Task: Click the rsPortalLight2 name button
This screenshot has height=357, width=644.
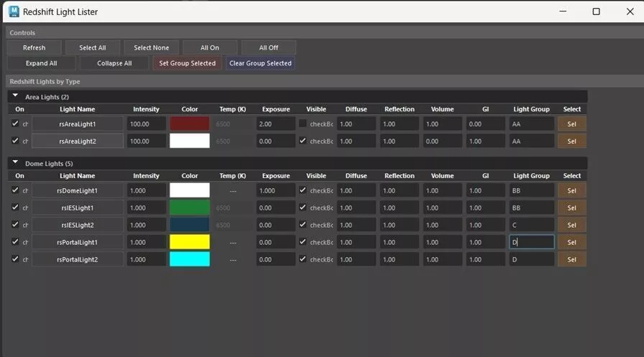Action: pyautogui.click(x=78, y=259)
